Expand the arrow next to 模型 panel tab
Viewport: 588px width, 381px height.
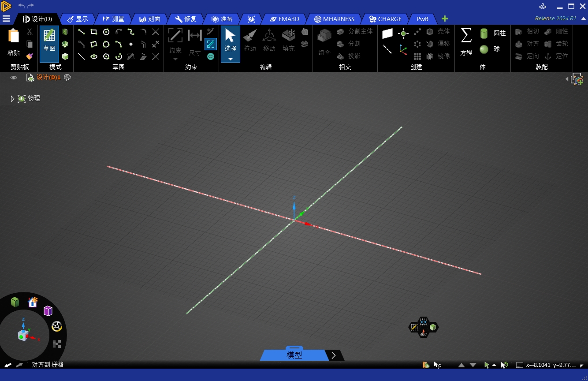tap(334, 355)
